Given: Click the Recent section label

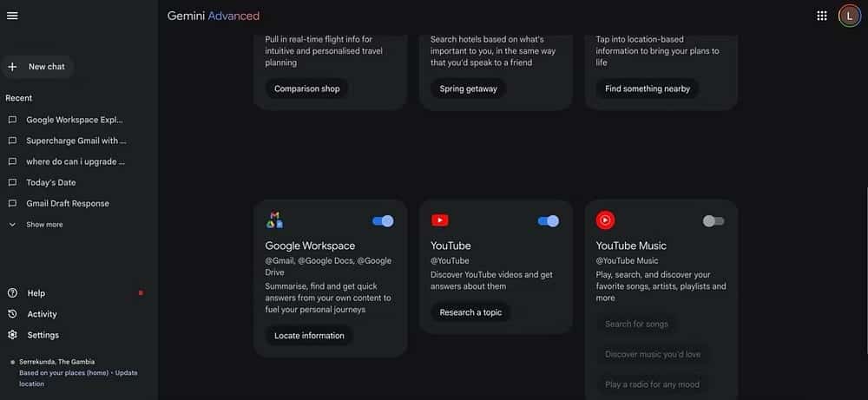Looking at the screenshot, I should click(19, 98).
